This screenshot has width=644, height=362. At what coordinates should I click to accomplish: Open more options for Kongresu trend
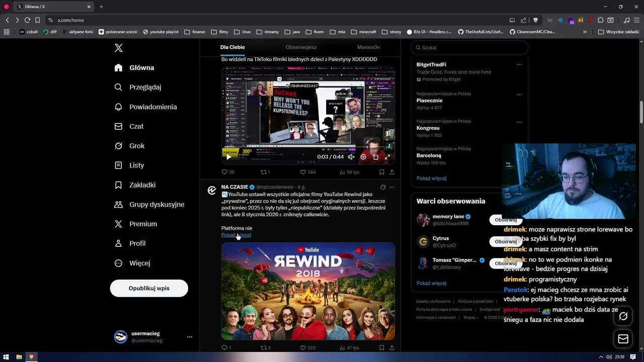coord(519,122)
